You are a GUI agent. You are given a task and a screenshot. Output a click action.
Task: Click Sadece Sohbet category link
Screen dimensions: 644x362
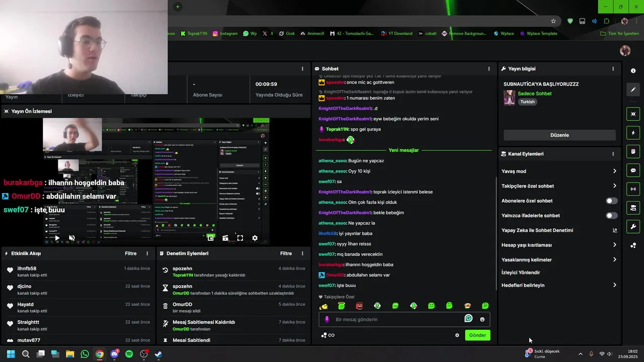(x=534, y=94)
